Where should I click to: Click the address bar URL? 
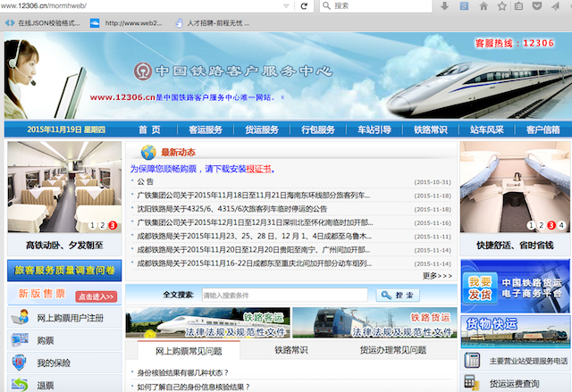(44, 6)
